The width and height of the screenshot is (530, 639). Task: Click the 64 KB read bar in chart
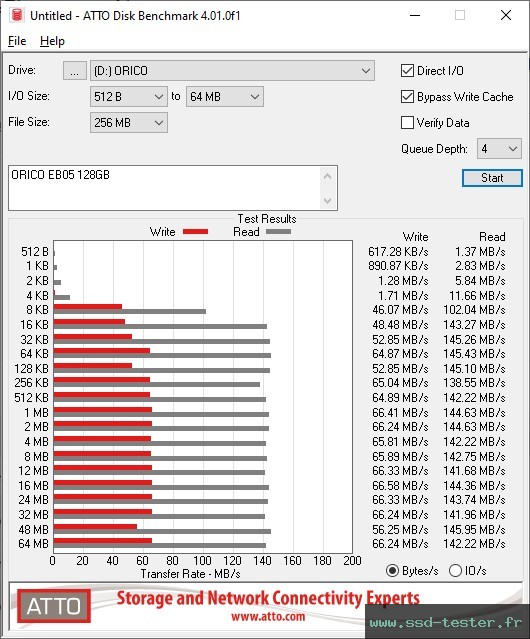pyautogui.click(x=162, y=355)
